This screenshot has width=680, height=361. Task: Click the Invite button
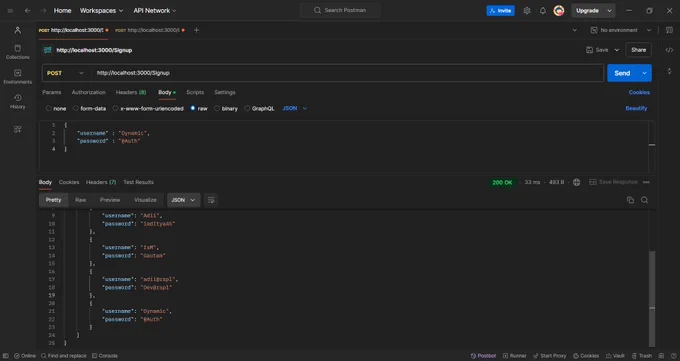tap(500, 10)
